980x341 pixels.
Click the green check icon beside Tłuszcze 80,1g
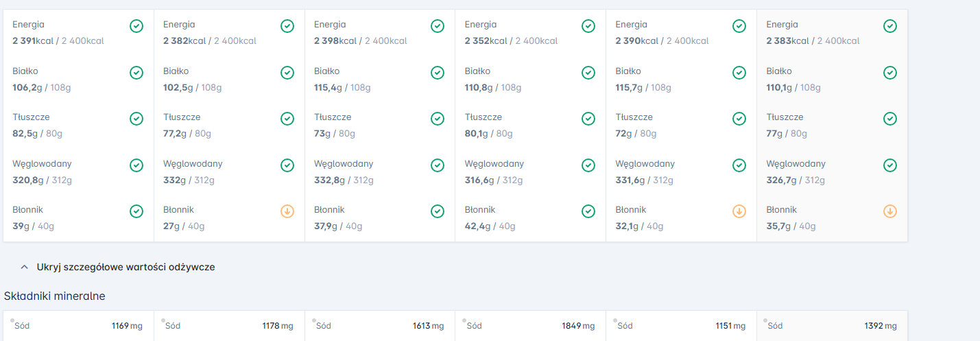click(588, 119)
